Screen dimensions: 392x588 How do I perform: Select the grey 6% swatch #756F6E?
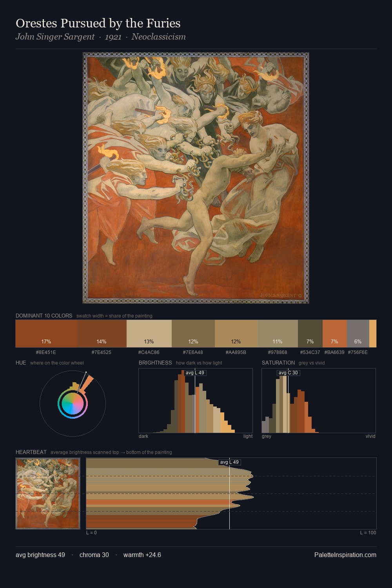click(x=358, y=334)
